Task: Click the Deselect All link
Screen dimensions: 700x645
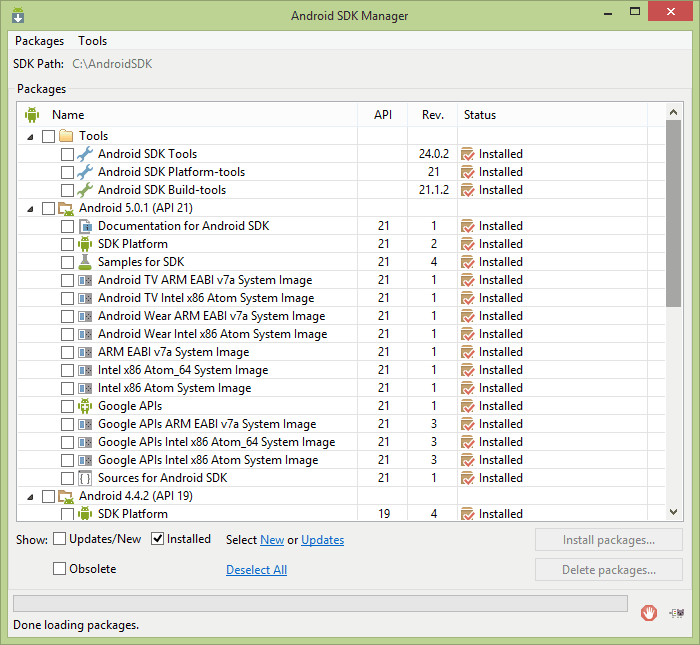Action: pos(256,570)
